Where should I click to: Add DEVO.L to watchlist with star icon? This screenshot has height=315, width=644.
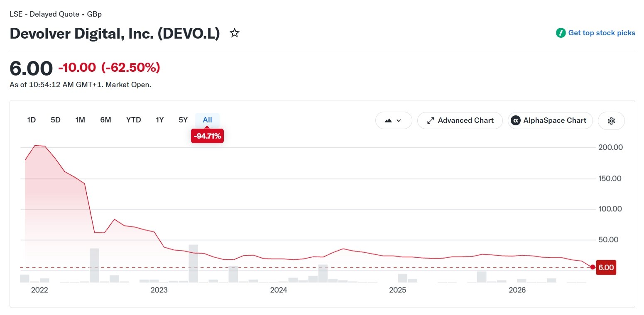point(235,33)
